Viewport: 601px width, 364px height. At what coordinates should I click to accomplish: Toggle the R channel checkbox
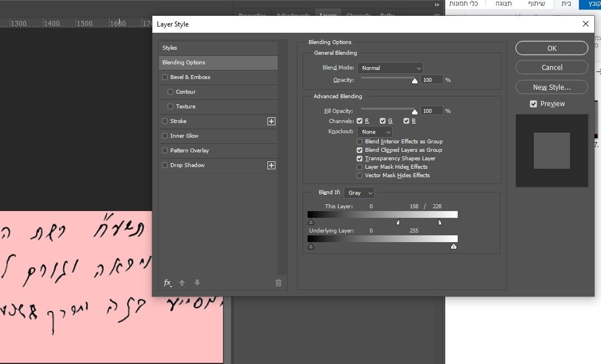(x=359, y=121)
